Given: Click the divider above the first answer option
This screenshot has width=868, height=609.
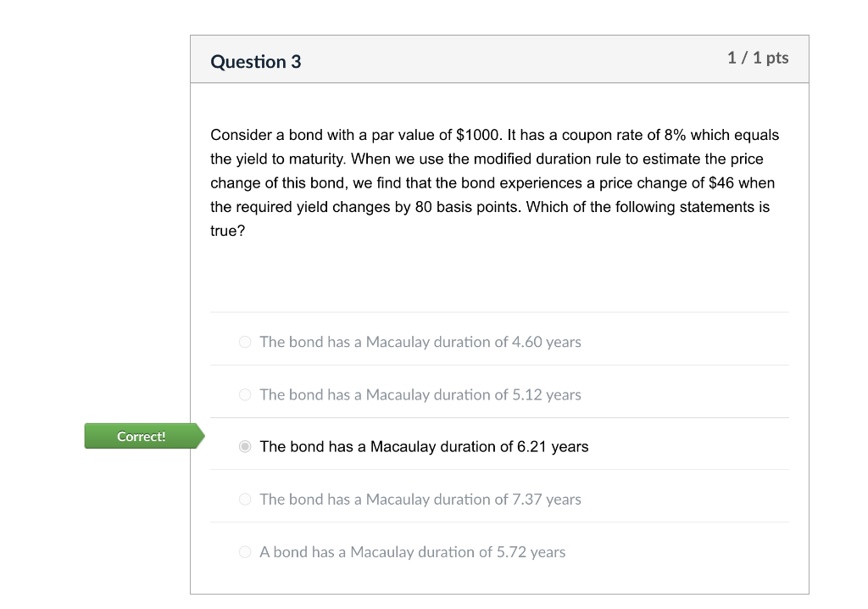Looking at the screenshot, I should click(499, 315).
